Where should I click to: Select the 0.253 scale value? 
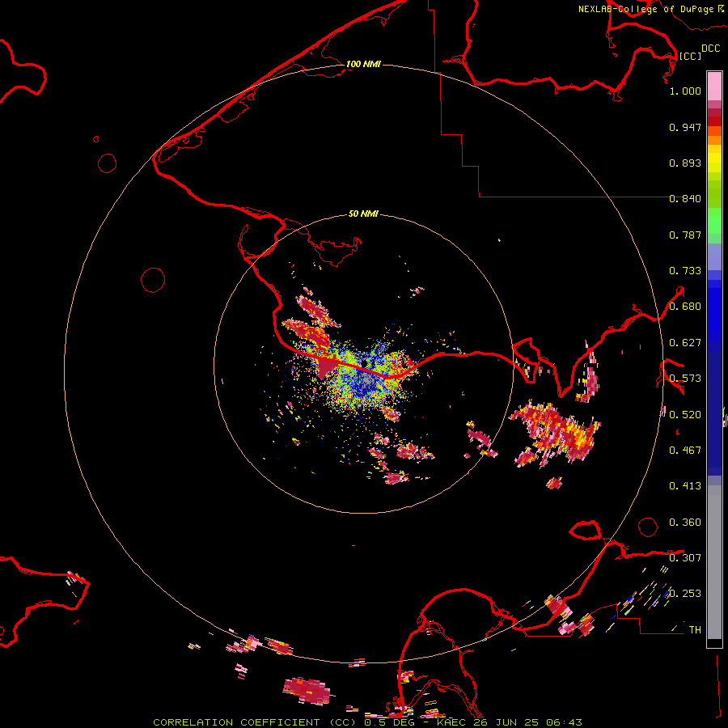[x=685, y=594]
